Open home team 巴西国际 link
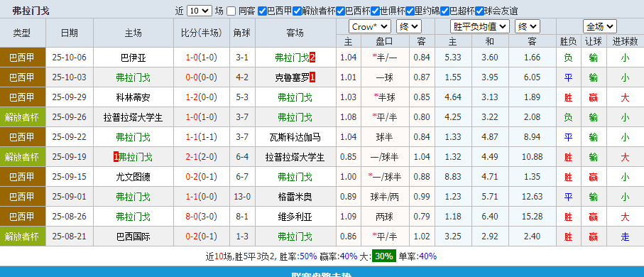The width and height of the screenshot is (644, 277). pos(133,237)
